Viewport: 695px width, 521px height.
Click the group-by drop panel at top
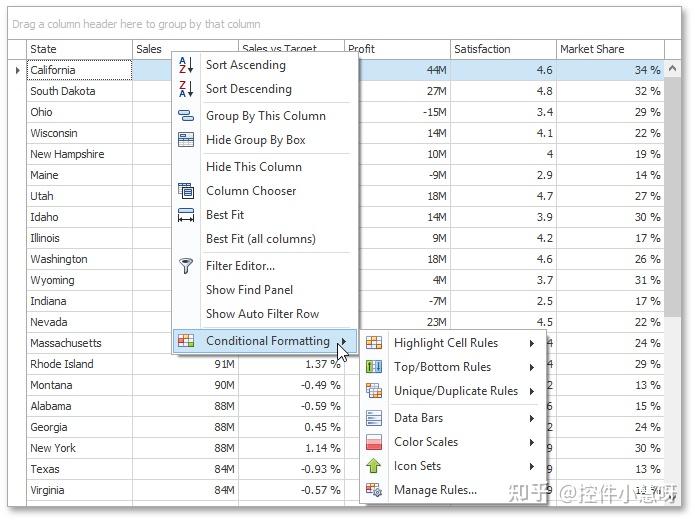pos(344,24)
